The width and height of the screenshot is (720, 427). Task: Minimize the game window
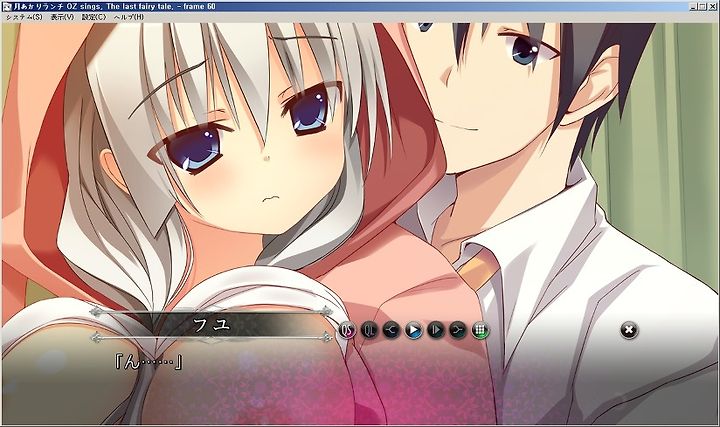coord(693,6)
